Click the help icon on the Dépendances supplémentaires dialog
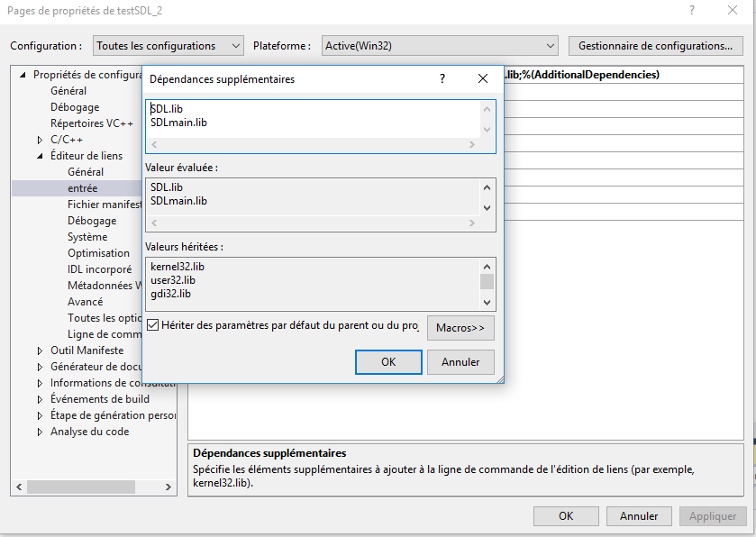 pos(442,79)
